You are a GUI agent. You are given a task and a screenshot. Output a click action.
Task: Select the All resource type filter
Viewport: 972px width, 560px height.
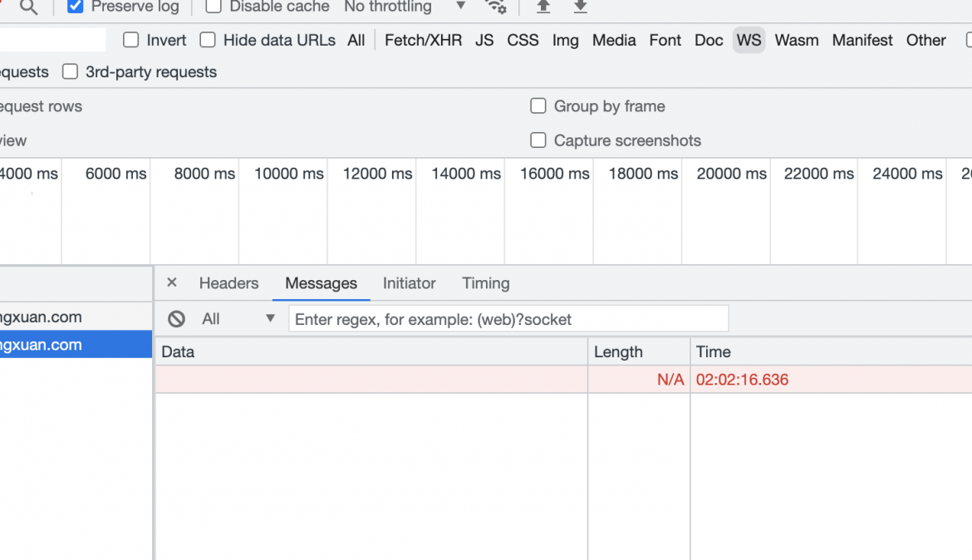tap(356, 41)
